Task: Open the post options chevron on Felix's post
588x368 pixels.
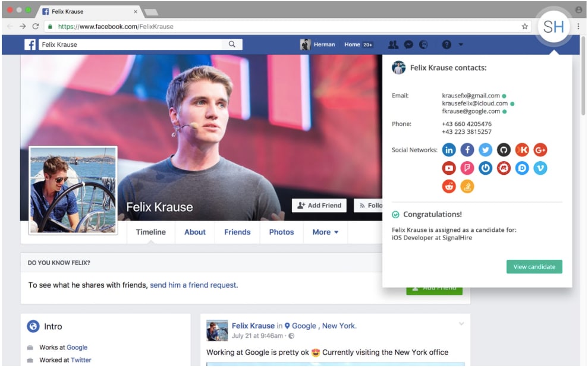Action: [x=461, y=323]
